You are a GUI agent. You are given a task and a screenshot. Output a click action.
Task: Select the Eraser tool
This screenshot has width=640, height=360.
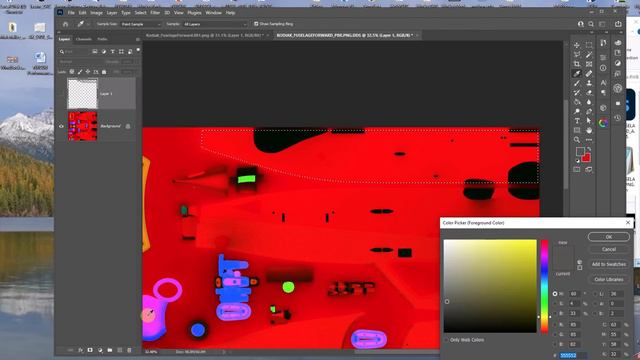pyautogui.click(x=589, y=93)
